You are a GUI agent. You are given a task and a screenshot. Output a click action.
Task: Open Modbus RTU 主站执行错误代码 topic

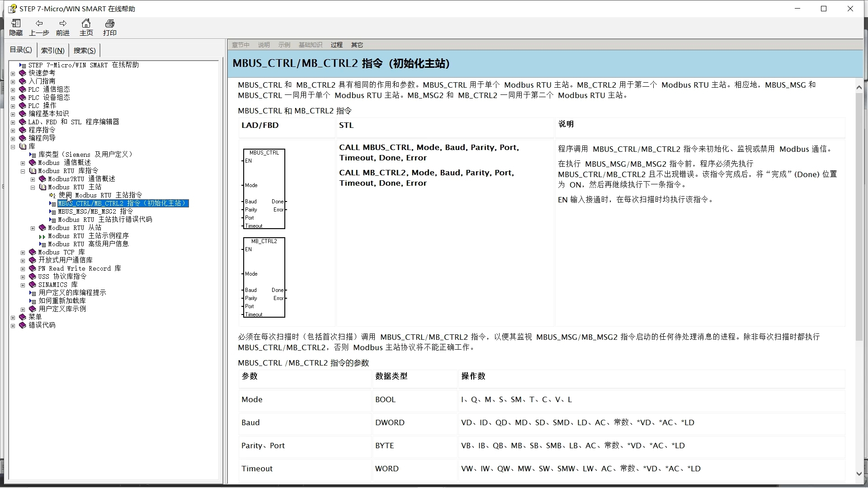click(x=105, y=220)
